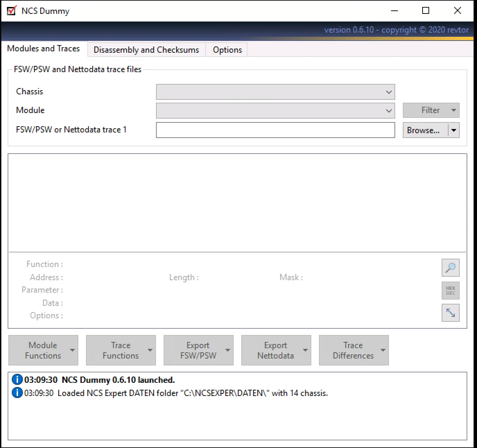Expand the Browse button dropdown arrow
Viewport: 477px width, 448px height.
click(454, 130)
